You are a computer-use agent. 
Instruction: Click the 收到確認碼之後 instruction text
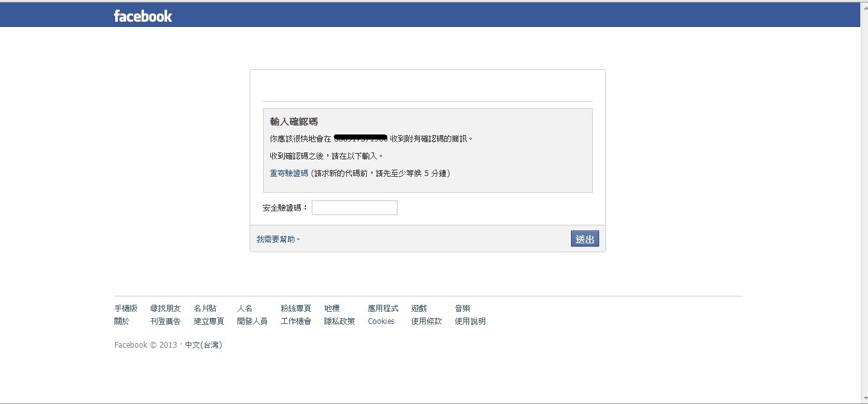pyautogui.click(x=326, y=156)
